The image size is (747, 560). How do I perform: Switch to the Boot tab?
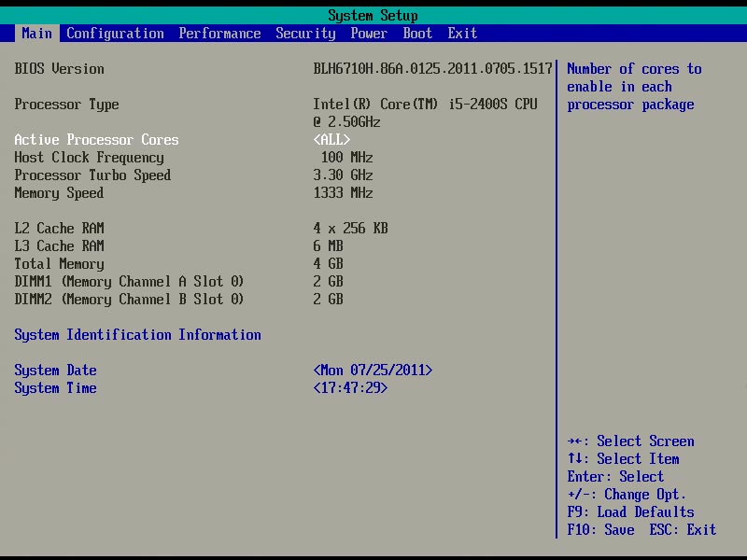click(x=417, y=34)
